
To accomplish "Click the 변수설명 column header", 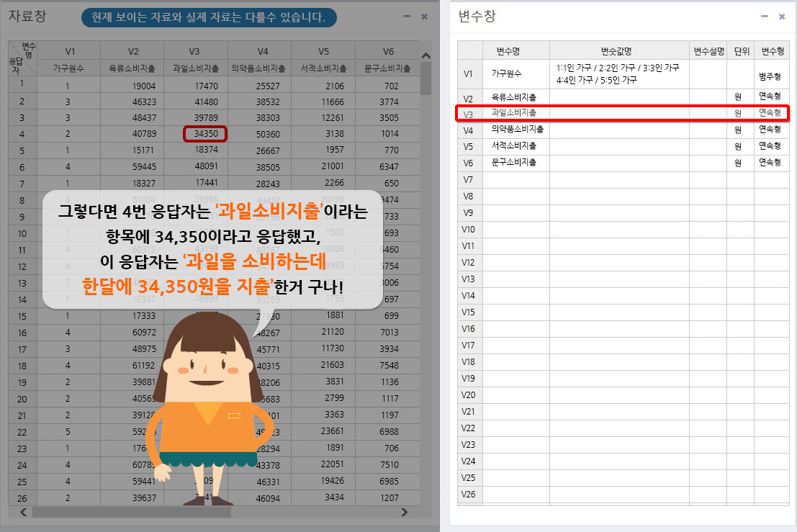I will pos(708,51).
